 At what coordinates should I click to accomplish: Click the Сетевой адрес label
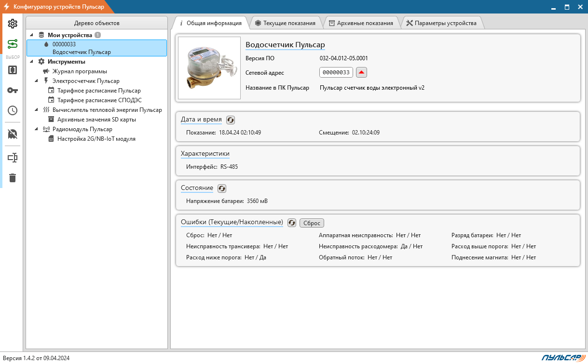pyautogui.click(x=265, y=73)
